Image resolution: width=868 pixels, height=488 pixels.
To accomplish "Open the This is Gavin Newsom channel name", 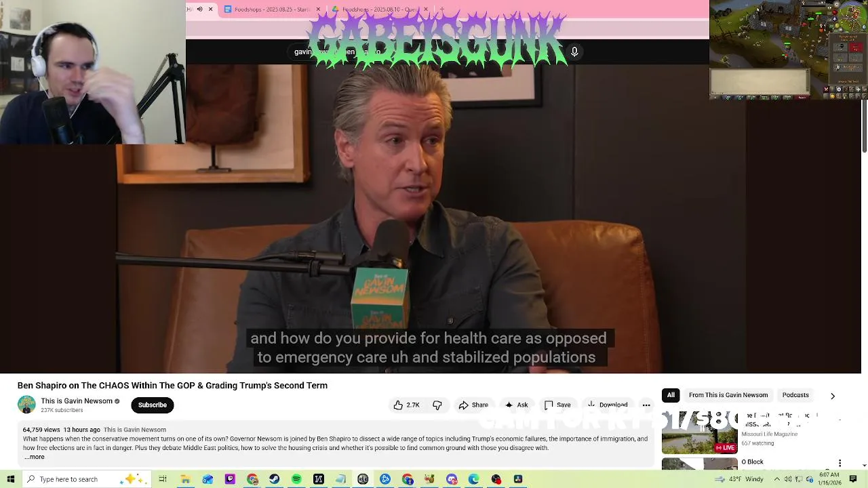I will click(77, 401).
